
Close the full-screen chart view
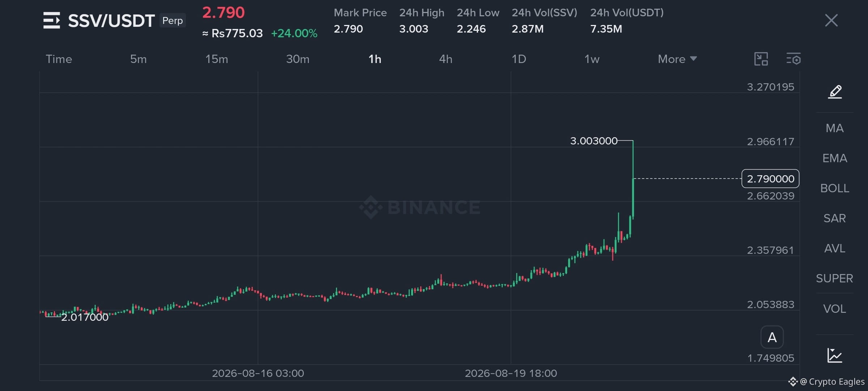tap(831, 20)
